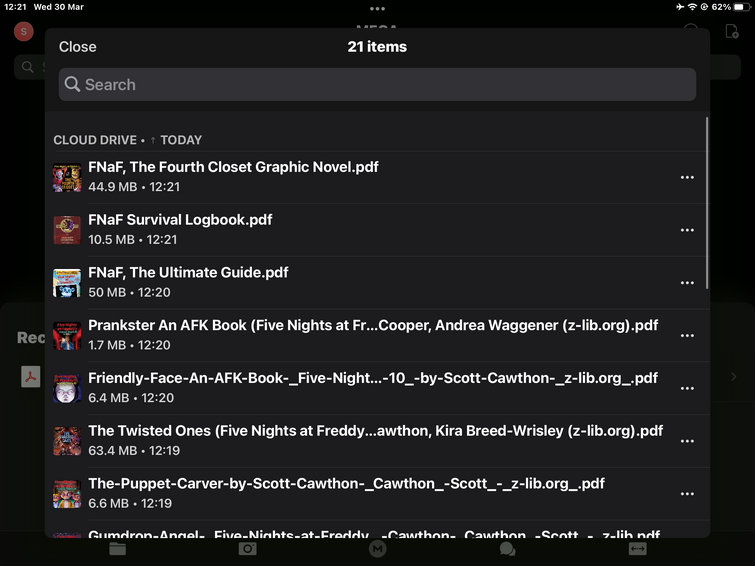Tap The Ultimate Guide cover thumbnail
Image resolution: width=755 pixels, height=566 pixels.
(x=67, y=283)
